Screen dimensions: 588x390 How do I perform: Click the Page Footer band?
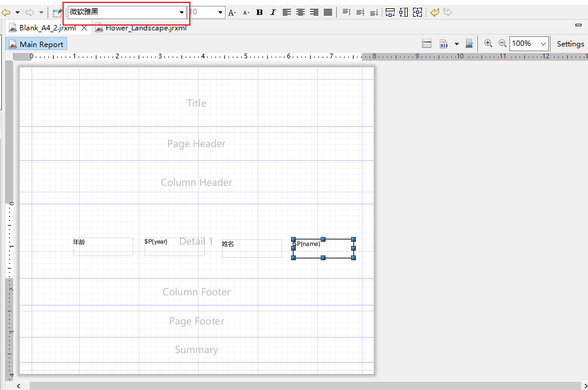click(x=196, y=322)
